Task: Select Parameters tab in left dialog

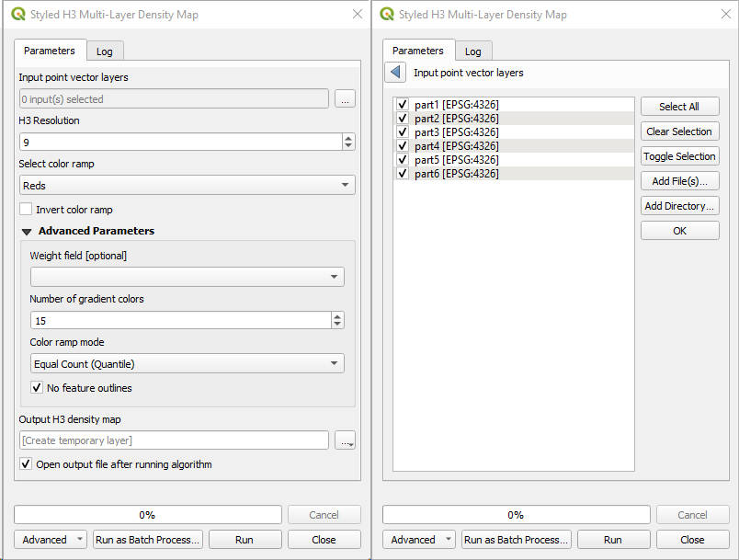Action: pos(50,51)
